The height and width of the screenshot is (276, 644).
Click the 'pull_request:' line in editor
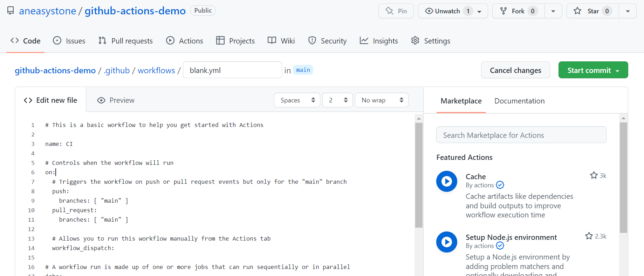pos(74,210)
